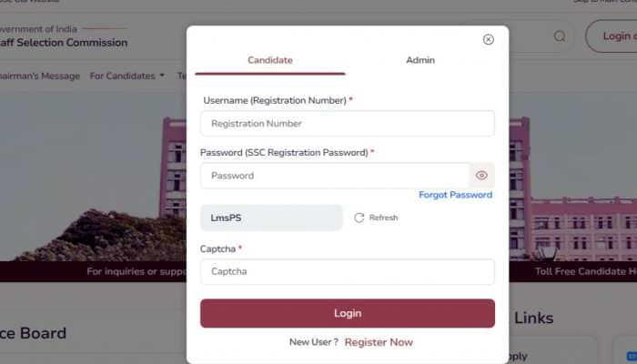Close the login dialog

[x=489, y=39]
